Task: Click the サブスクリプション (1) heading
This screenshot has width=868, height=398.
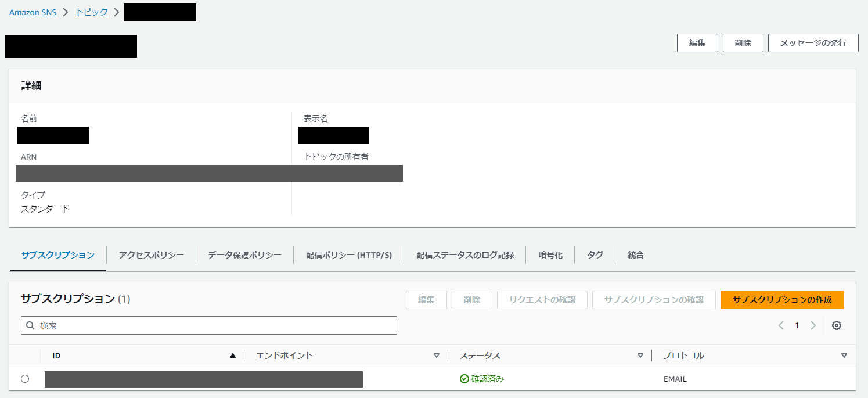Action: pos(75,299)
